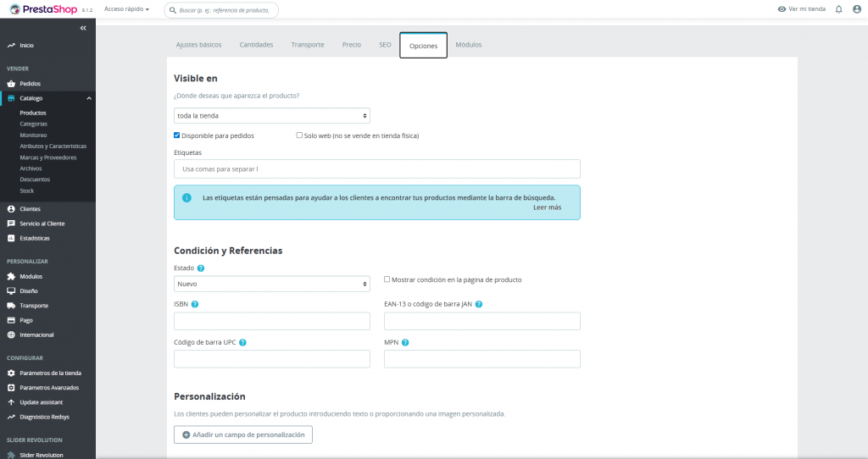
Task: Click the help icon next to MPN
Action: click(x=405, y=342)
